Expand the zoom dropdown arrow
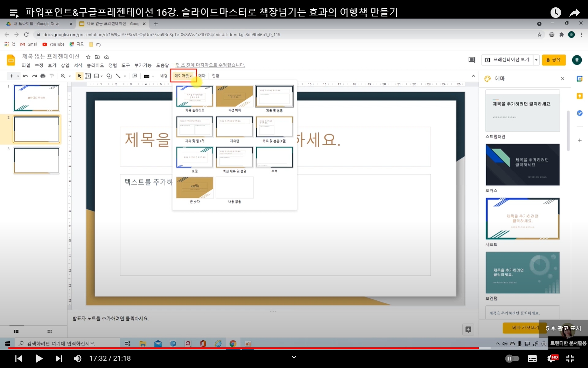The height and width of the screenshot is (368, 588). 70,76
